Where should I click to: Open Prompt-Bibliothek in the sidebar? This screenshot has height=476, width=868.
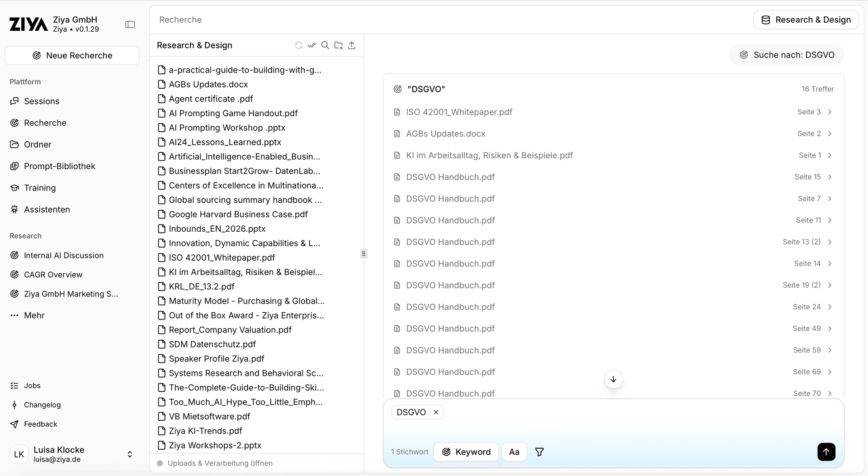click(x=59, y=166)
